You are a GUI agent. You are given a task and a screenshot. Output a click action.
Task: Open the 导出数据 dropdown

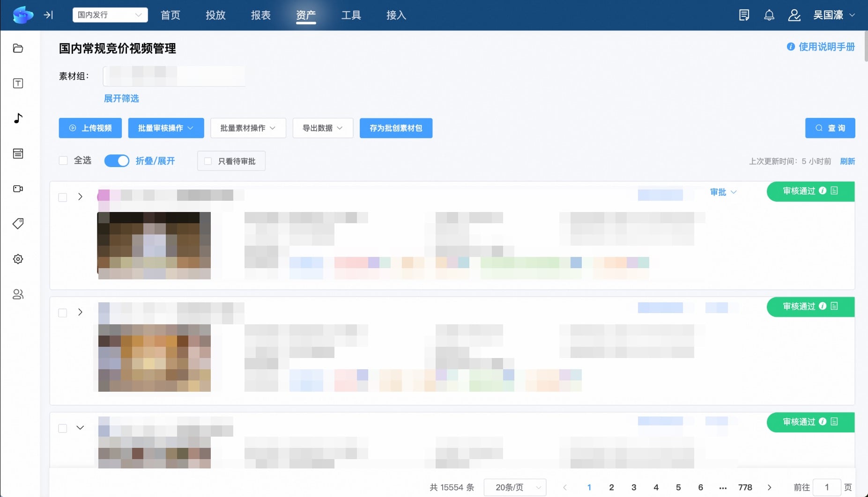[323, 128]
